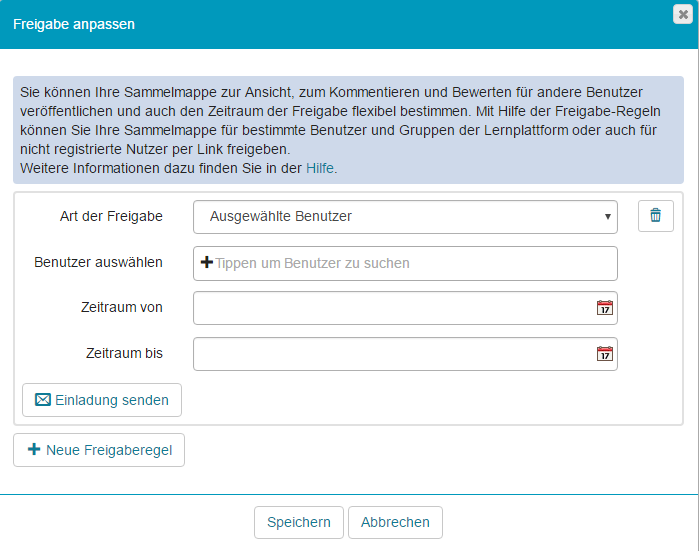The width and height of the screenshot is (699, 551).
Task: Open calendar picker for Zeitraum von
Action: pyautogui.click(x=604, y=308)
